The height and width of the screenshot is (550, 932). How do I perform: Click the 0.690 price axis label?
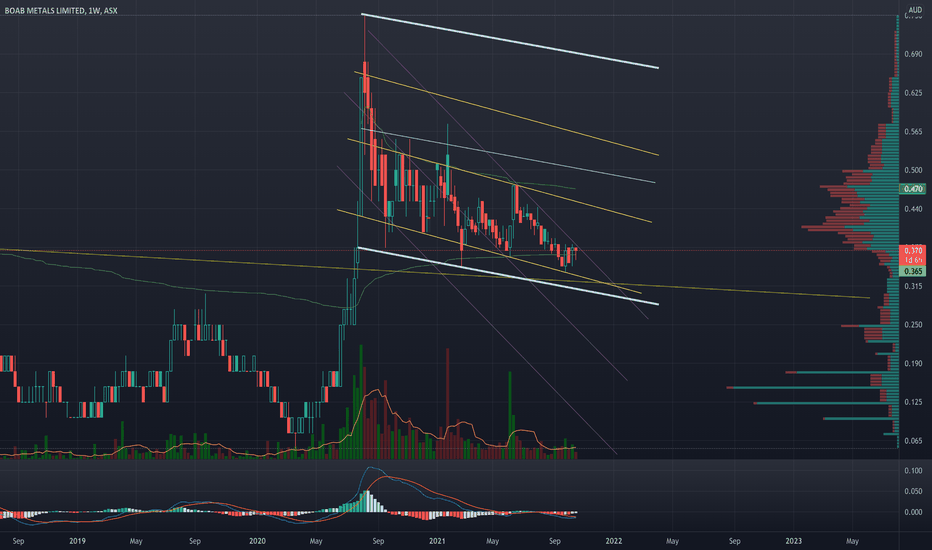click(914, 54)
